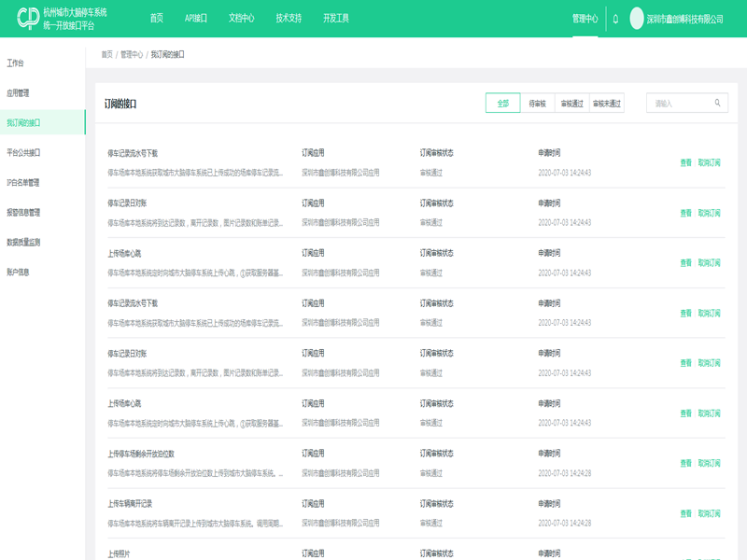Open the 深圳市鑫创博科技有限公司 account menu
Viewport: 747px width, 560px height.
coord(684,19)
